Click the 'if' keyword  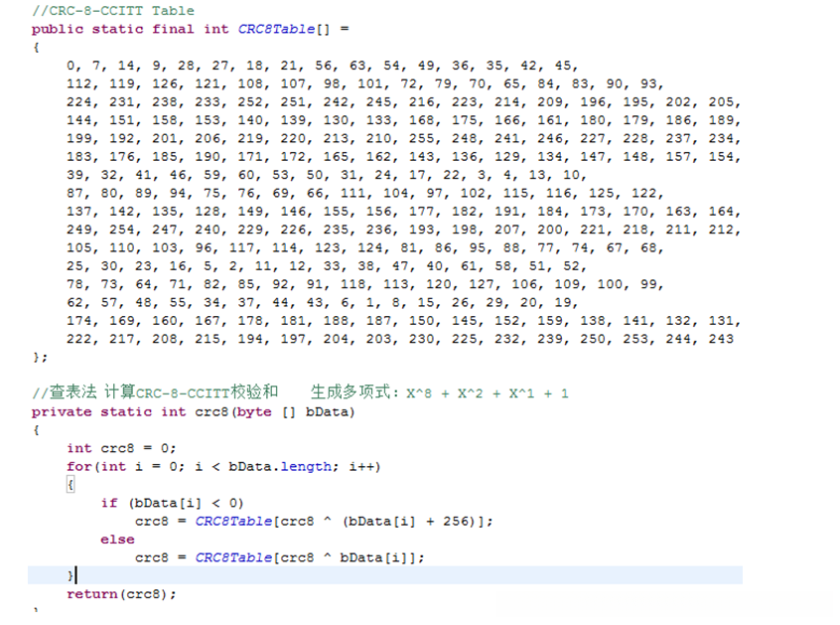pos(109,503)
